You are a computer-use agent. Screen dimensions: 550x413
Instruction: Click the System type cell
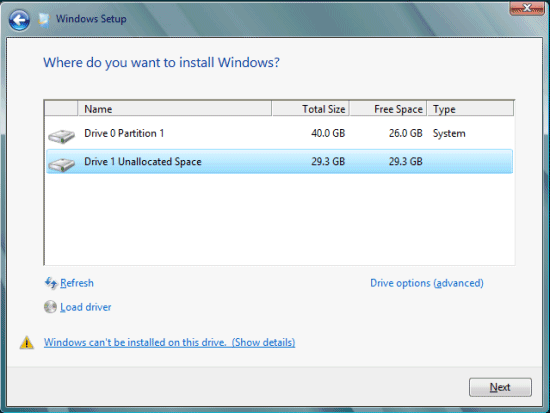pyautogui.click(x=449, y=134)
